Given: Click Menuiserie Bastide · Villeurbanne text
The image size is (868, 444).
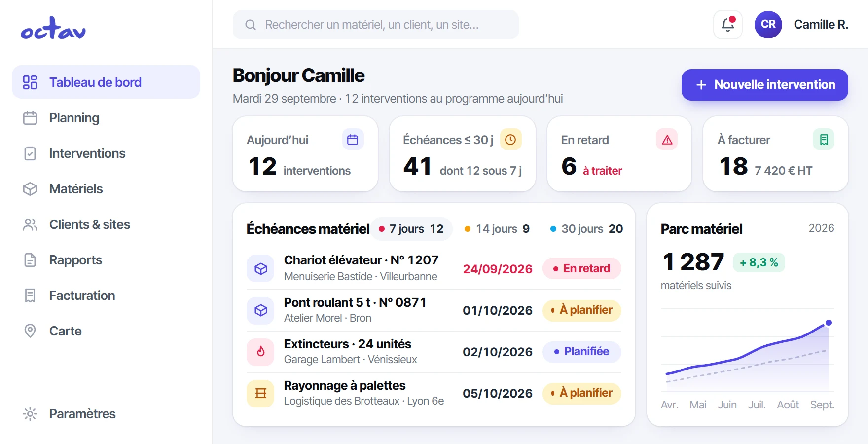Looking at the screenshot, I should coord(361,277).
